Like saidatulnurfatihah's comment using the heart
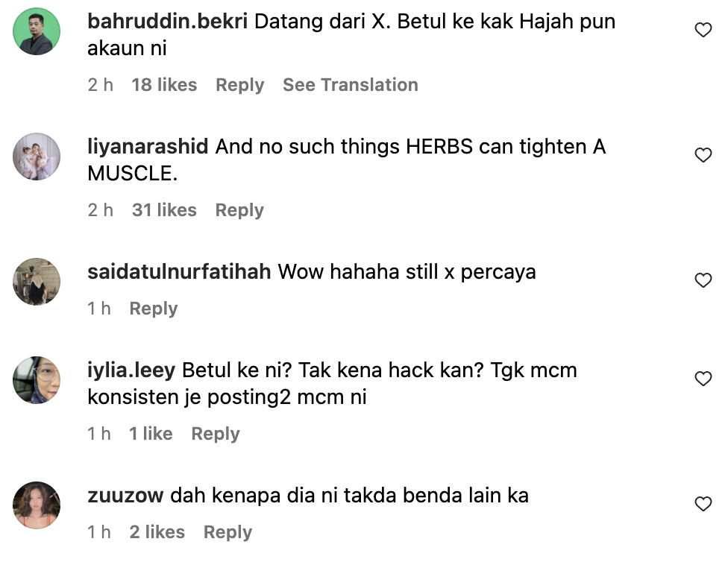Screen dimensions: 728x565 coord(703,280)
